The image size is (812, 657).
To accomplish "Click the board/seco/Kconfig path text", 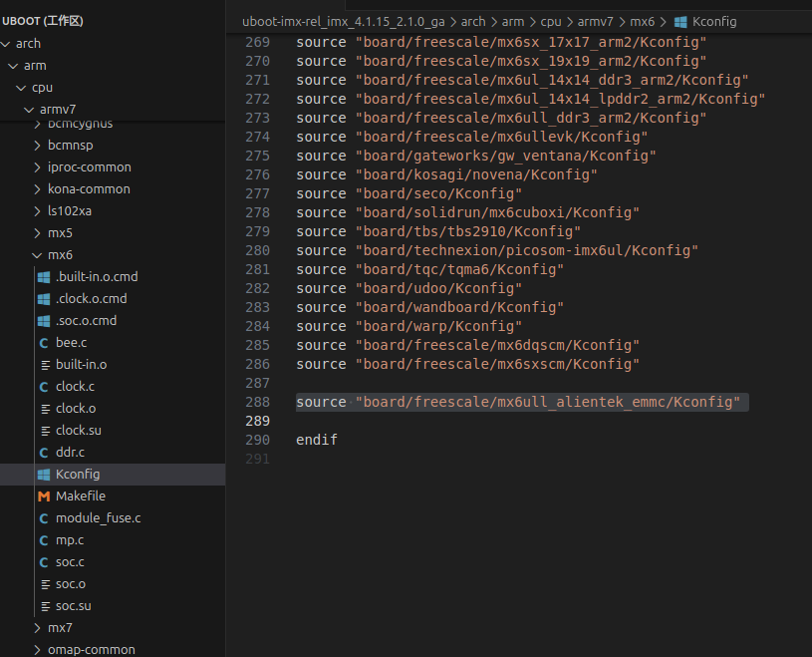I will (x=438, y=193).
